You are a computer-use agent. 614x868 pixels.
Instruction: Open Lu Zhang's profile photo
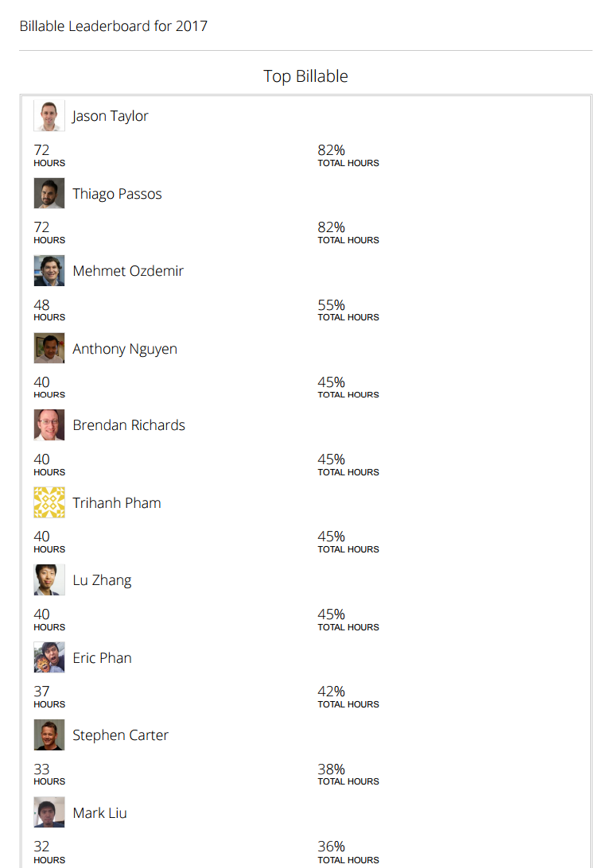[49, 580]
